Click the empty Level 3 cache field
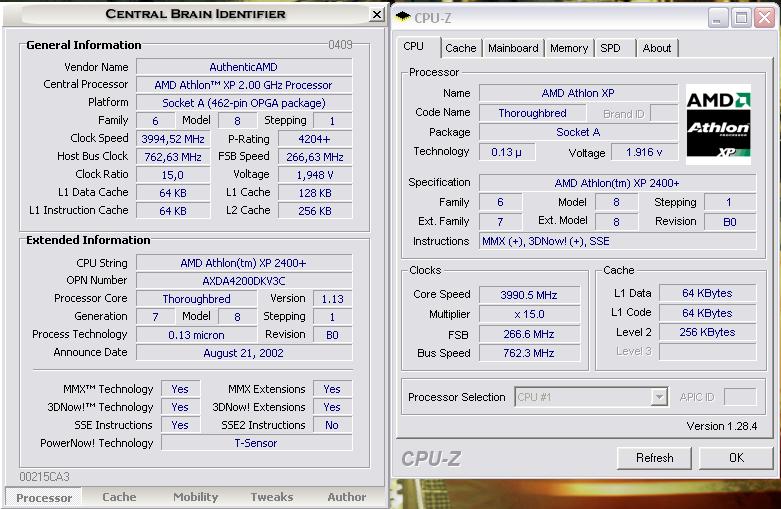The image size is (781, 509). coord(708,352)
